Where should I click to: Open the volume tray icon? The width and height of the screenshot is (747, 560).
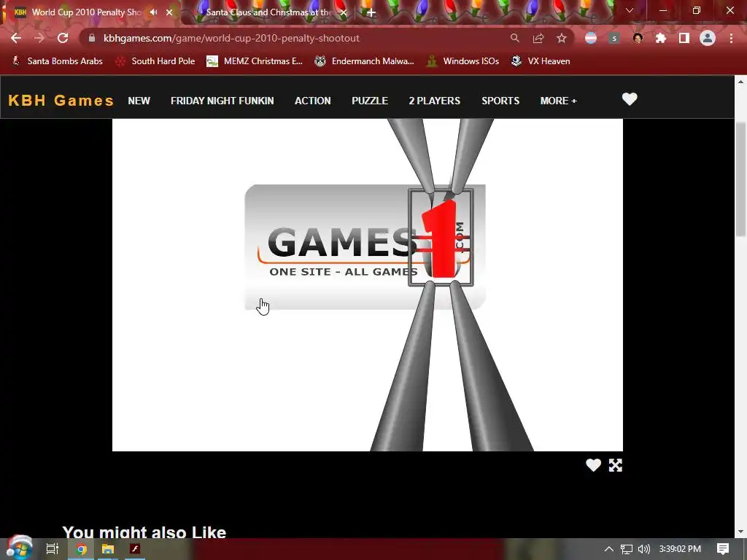tap(644, 549)
